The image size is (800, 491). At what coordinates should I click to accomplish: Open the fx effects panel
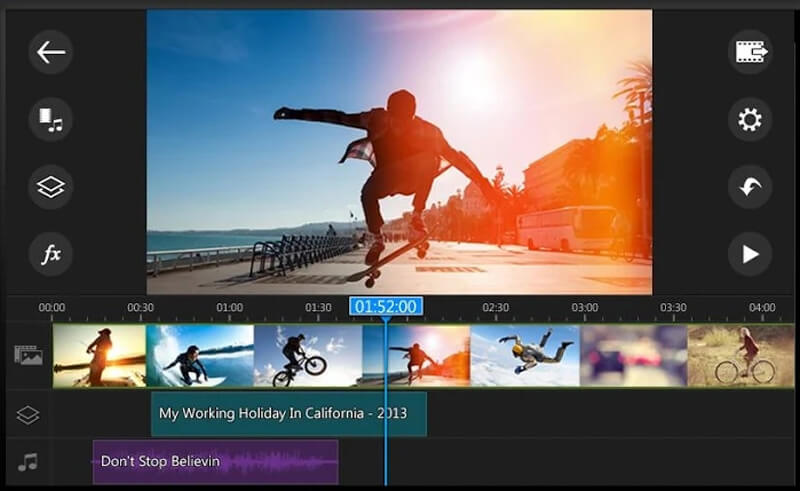pos(50,254)
